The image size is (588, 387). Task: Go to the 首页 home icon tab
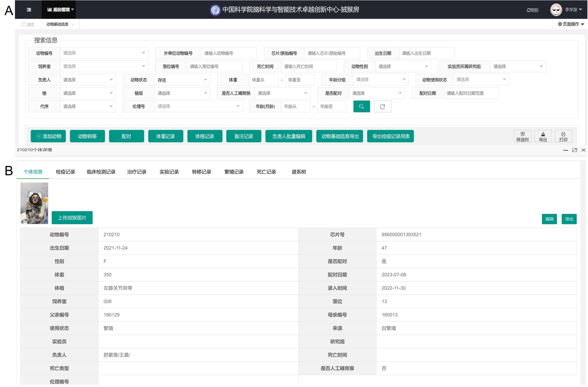[28, 24]
